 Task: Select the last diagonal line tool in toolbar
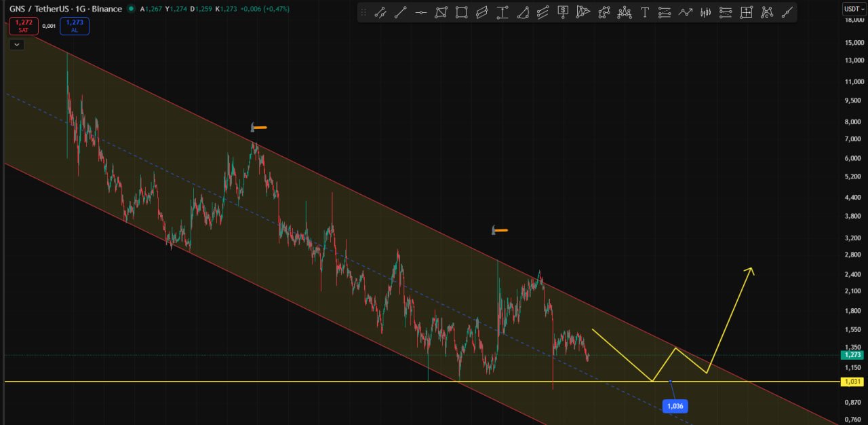point(787,12)
